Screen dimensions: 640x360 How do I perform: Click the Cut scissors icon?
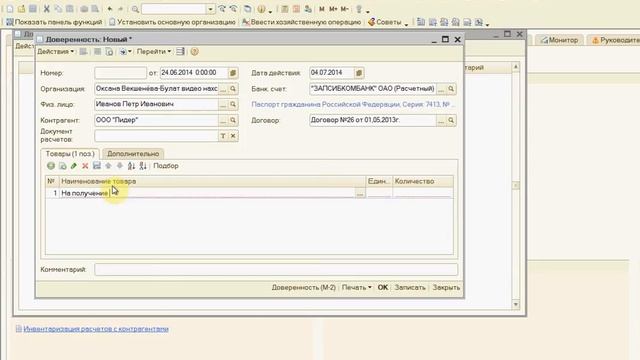[47, 9]
